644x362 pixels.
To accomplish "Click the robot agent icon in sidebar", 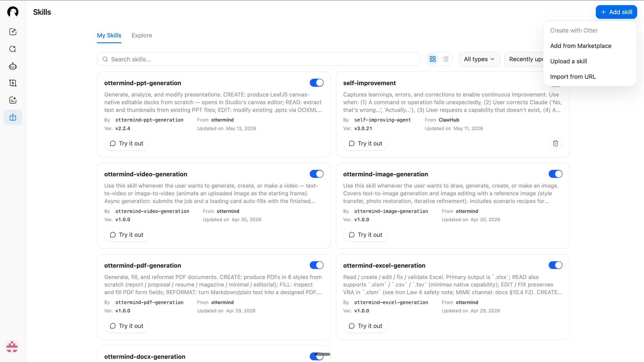I will point(13,66).
